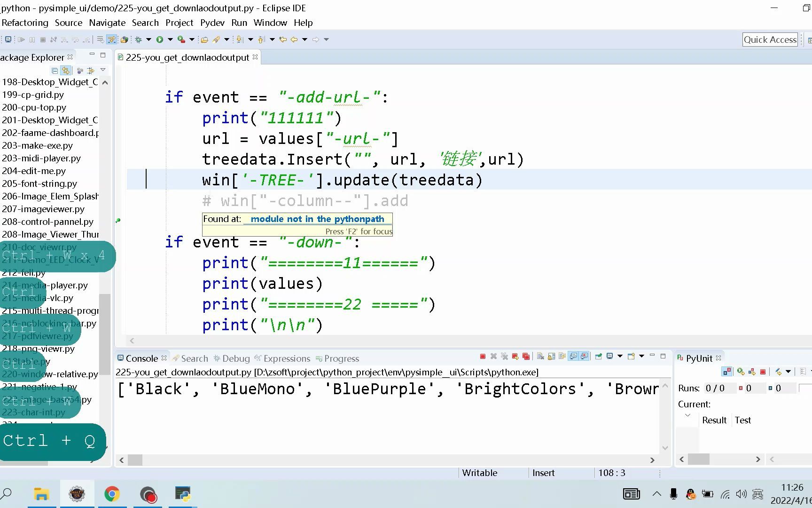
Task: Open the Pydev menu
Action: coord(212,23)
